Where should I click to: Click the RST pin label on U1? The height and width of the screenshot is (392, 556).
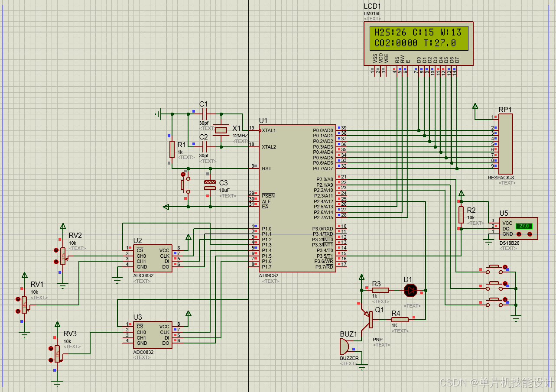266,168
